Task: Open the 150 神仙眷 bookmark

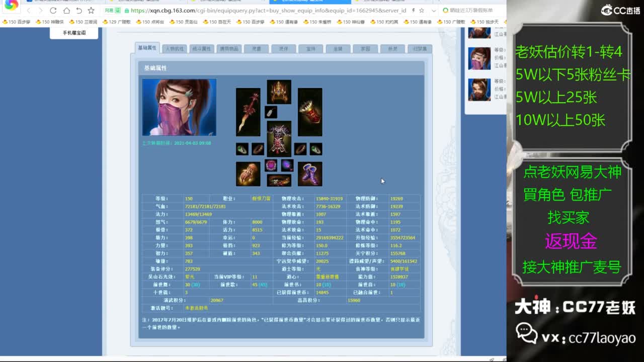Action: coord(351,22)
